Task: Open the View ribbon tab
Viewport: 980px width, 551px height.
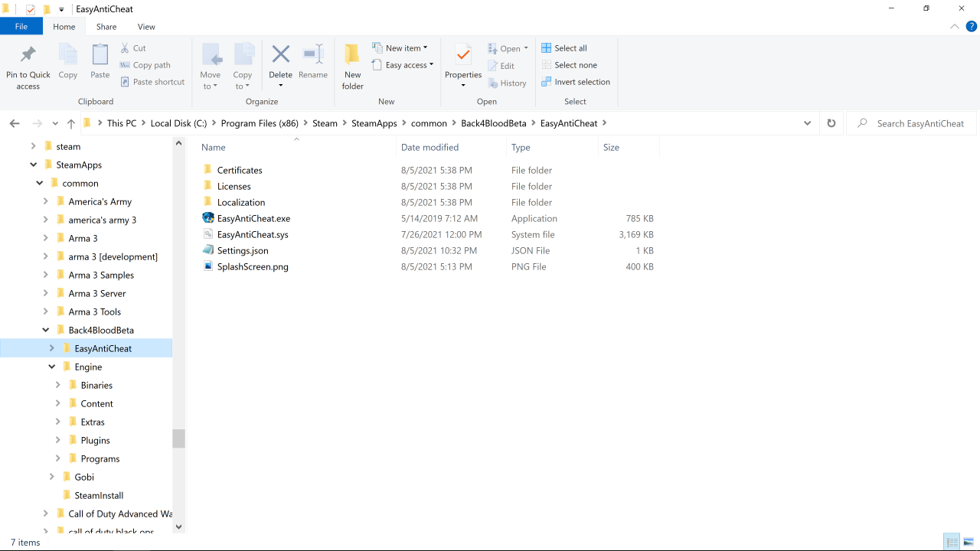Action: tap(146, 27)
